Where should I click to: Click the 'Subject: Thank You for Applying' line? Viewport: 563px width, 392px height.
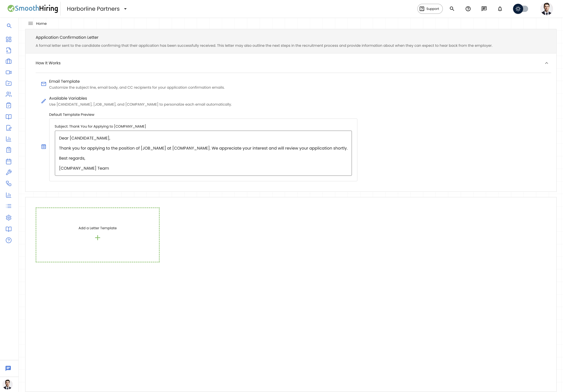100,126
